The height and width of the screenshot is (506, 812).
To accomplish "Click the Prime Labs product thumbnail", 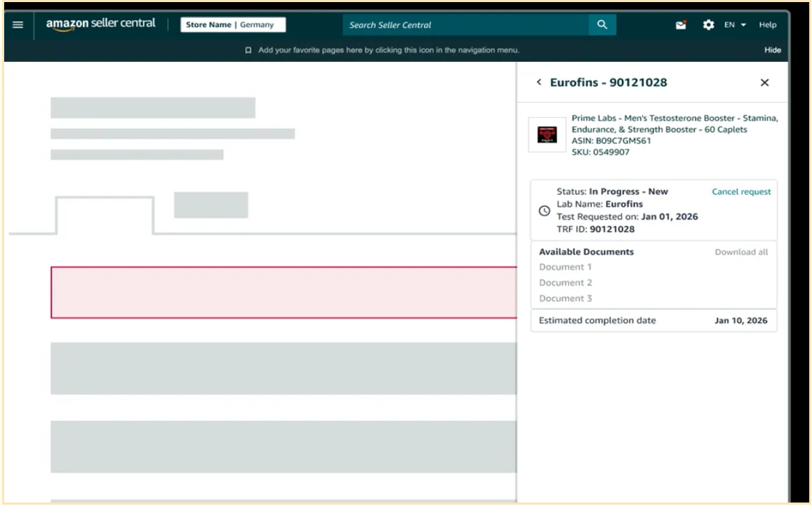I will click(x=547, y=134).
